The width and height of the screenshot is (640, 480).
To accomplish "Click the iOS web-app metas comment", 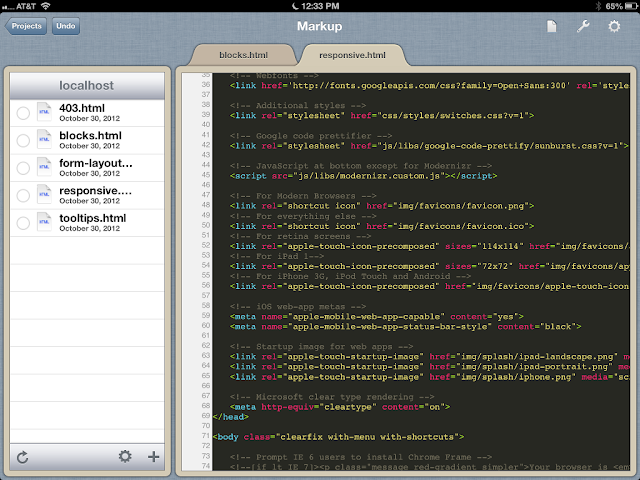I will (298, 307).
